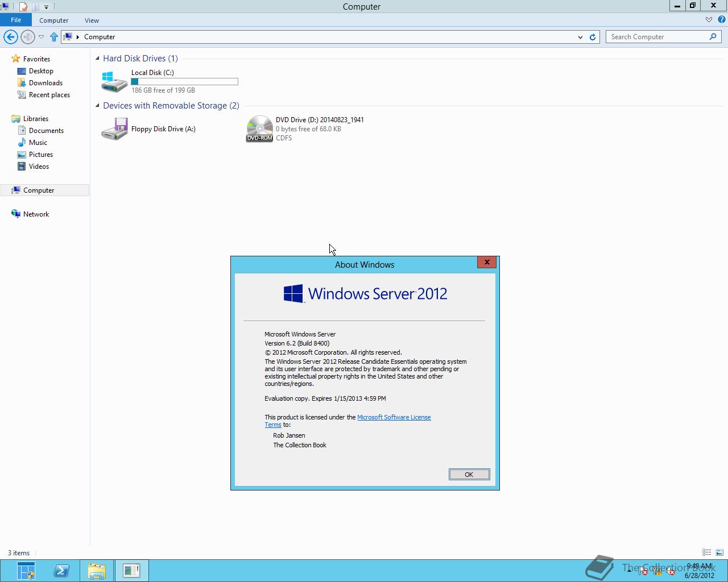Click the '3 items' status bar text
This screenshot has height=582, width=728.
point(19,553)
